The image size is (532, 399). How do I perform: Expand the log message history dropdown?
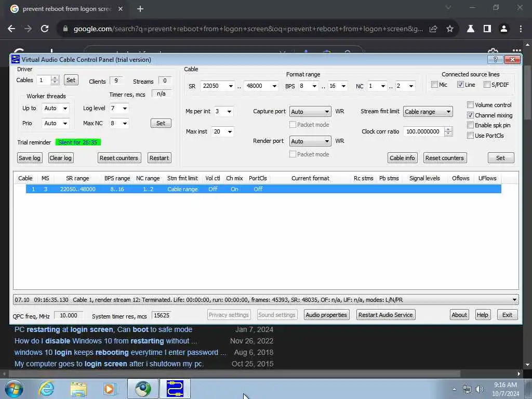click(514, 300)
